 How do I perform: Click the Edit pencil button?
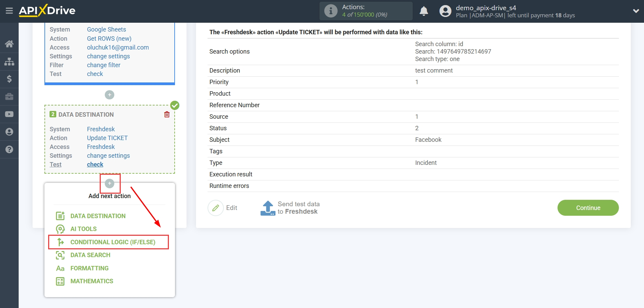tap(216, 208)
